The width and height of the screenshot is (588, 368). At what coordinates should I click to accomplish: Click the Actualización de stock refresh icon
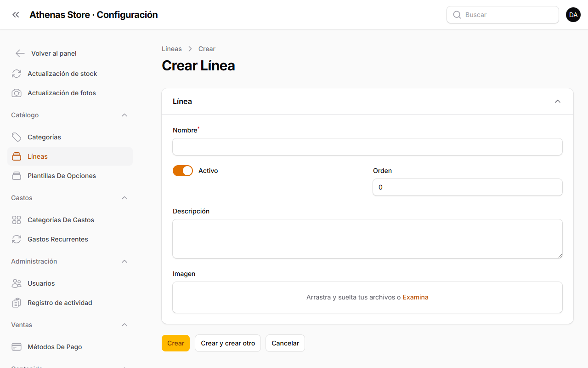point(17,74)
